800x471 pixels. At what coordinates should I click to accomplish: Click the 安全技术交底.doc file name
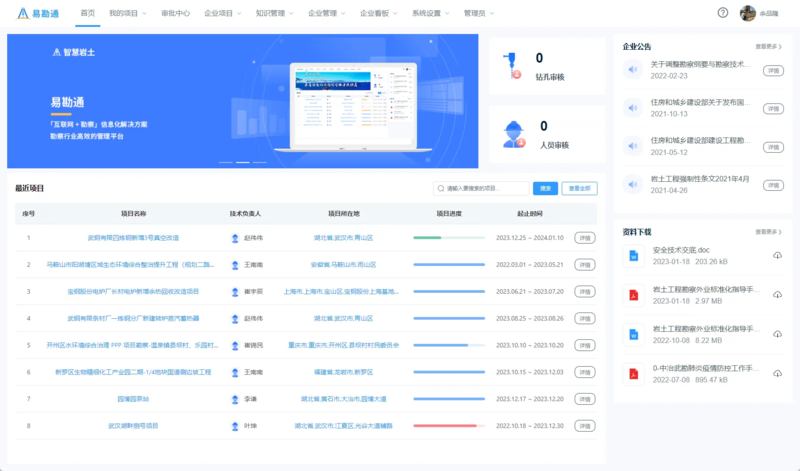(x=681, y=250)
